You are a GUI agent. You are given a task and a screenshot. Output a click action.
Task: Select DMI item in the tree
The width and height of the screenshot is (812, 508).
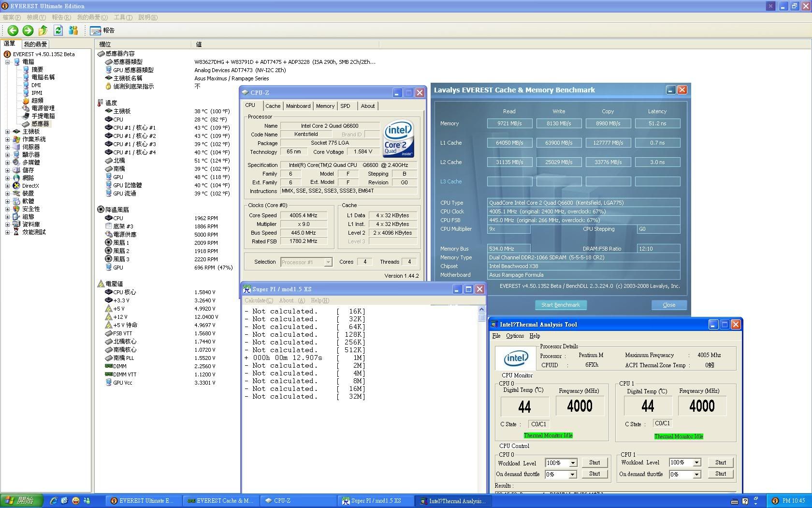point(36,85)
